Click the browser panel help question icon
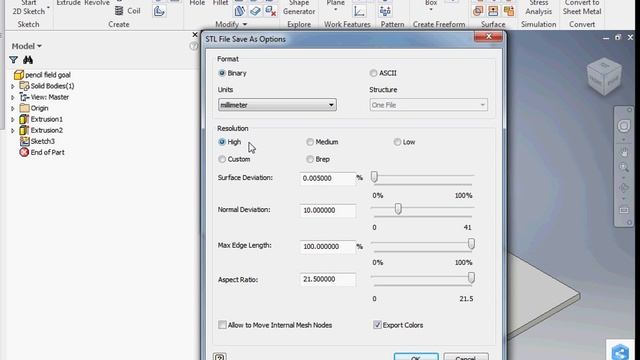Image resolution: width=640 pixels, height=360 pixels. pos(193,46)
